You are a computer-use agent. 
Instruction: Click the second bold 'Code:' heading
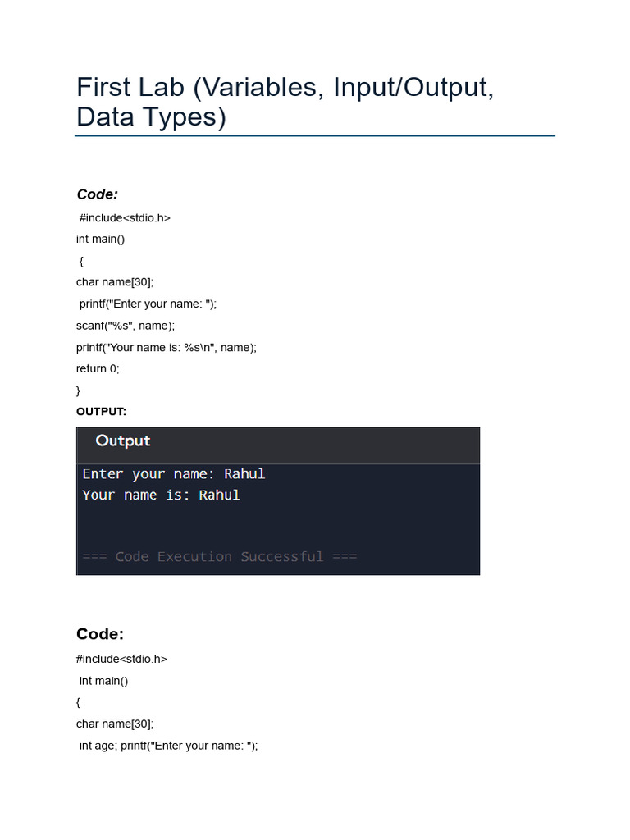100,634
